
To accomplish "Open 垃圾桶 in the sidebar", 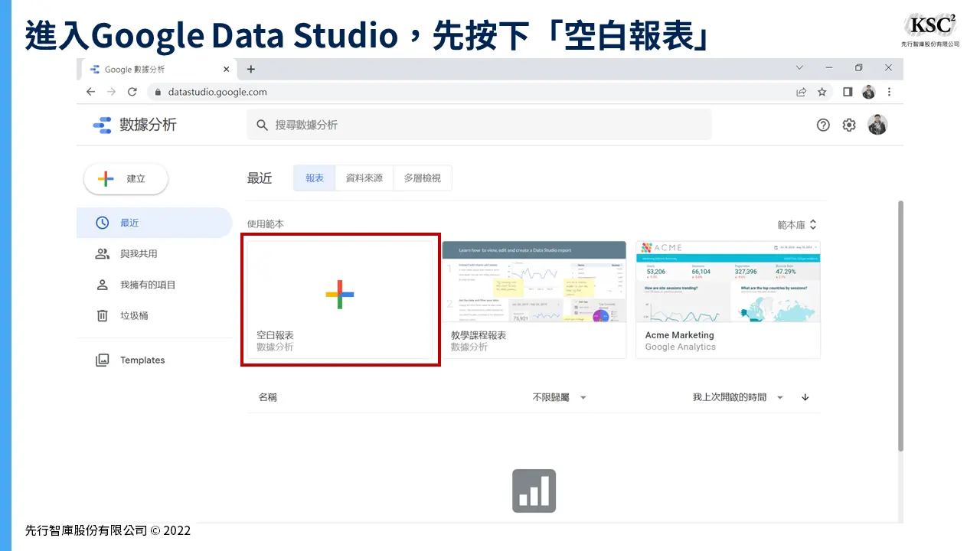I will click(x=154, y=315).
